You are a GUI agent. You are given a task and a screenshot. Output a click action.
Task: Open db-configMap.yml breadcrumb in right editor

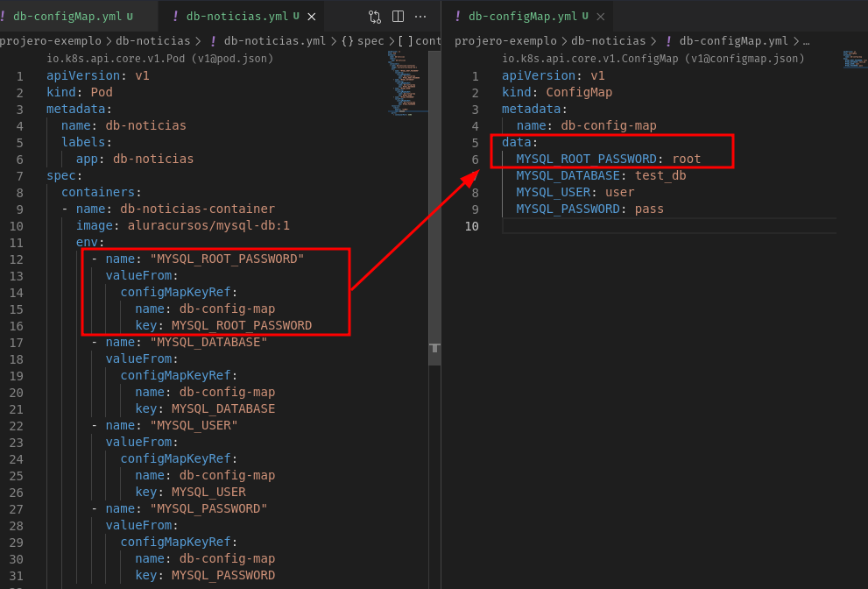[734, 40]
